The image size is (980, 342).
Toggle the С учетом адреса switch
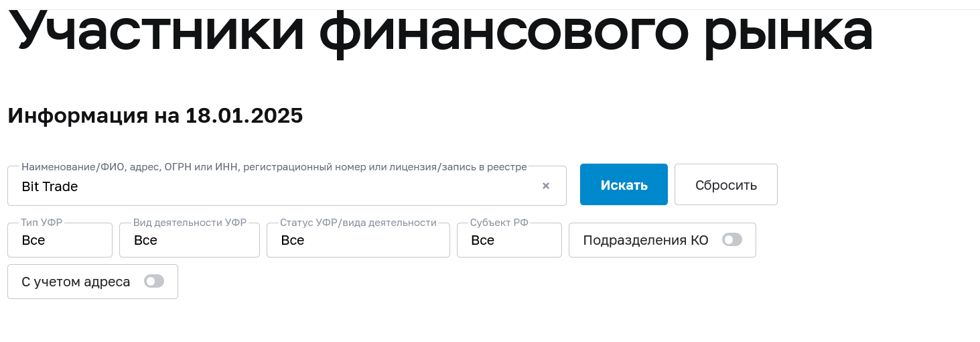coord(154,282)
